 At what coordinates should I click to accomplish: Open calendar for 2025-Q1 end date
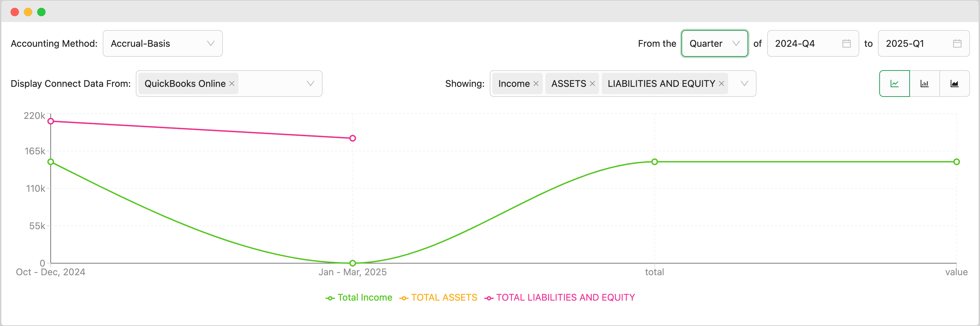pos(957,43)
